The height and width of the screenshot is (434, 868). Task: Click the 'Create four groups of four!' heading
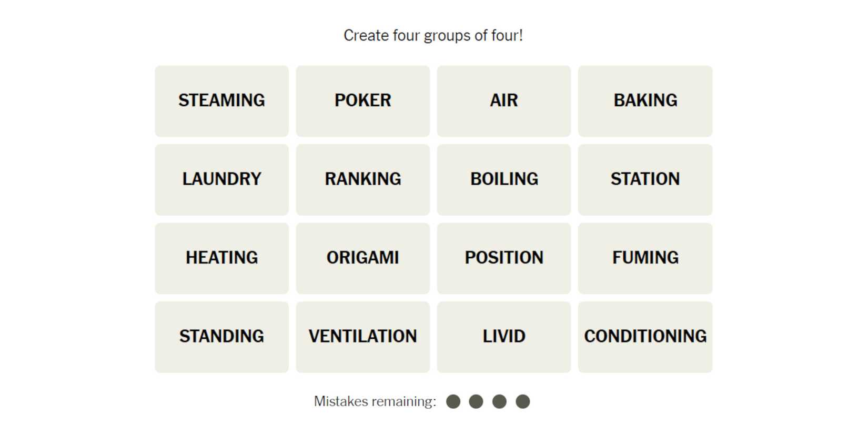(433, 36)
